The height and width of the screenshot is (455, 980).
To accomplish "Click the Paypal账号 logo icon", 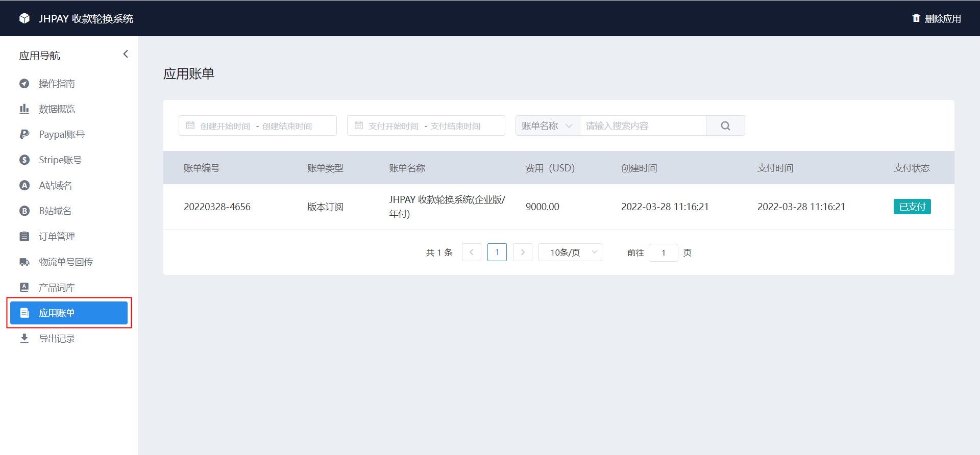I will [x=24, y=135].
